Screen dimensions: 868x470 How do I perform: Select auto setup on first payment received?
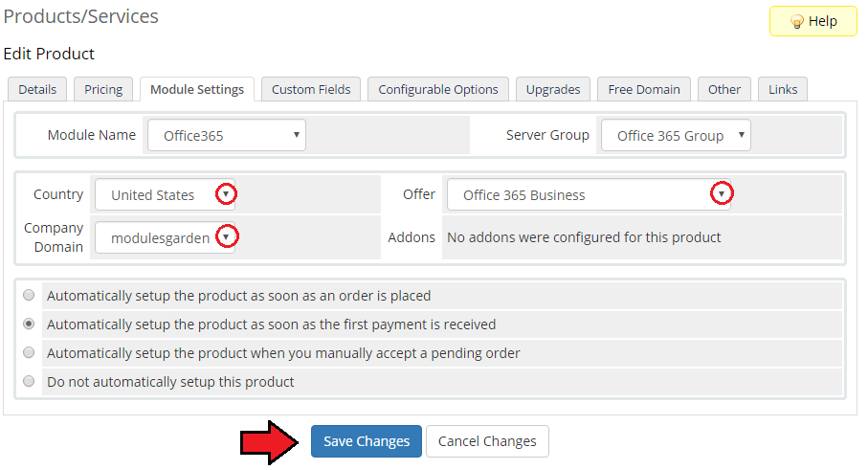(29, 324)
